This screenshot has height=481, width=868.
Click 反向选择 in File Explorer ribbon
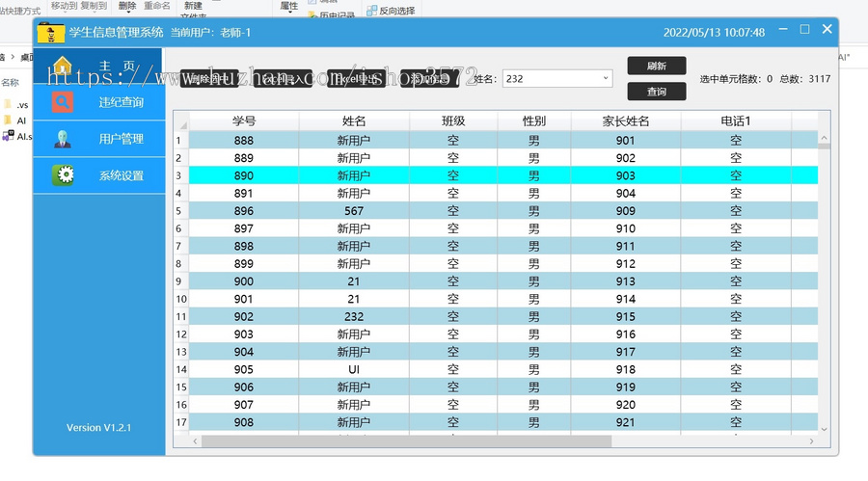(x=391, y=11)
